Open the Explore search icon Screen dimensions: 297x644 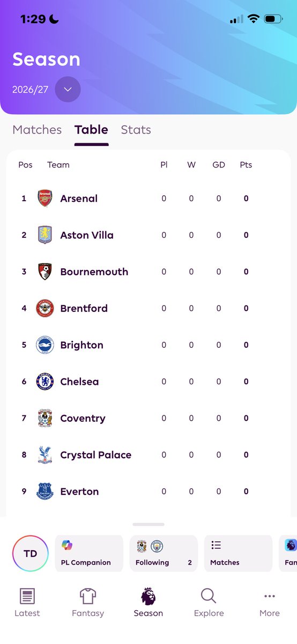tap(209, 596)
